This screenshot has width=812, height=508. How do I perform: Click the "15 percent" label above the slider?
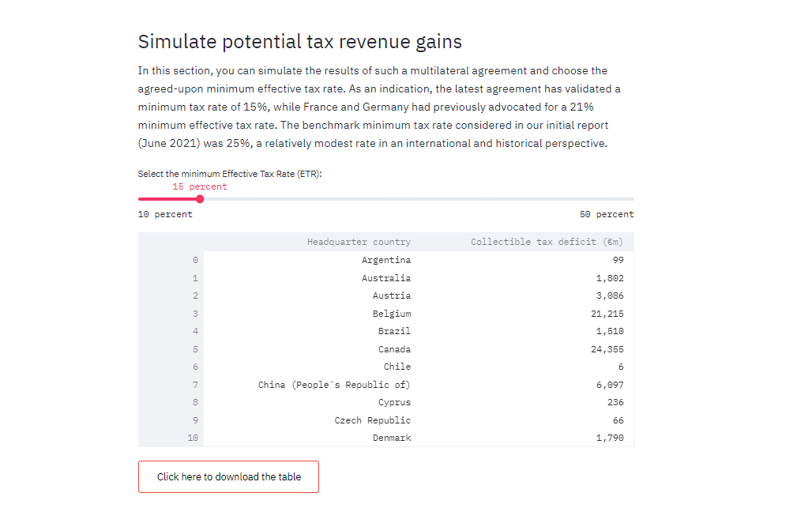coord(199,186)
